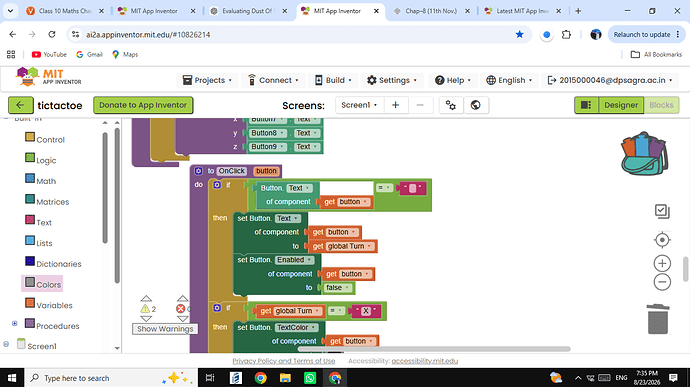Click the workspace controls checkbox icon
This screenshot has width=690, height=387.
[662, 211]
